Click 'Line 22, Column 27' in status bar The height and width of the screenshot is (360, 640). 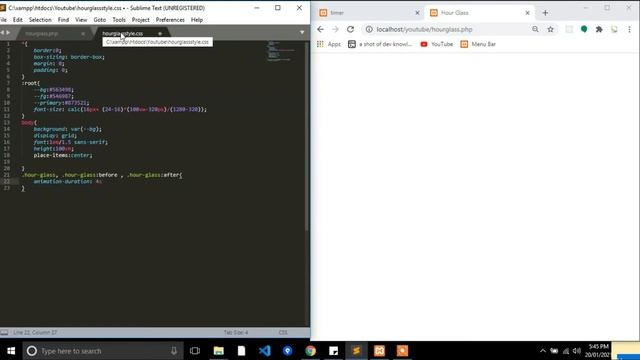[x=35, y=333]
